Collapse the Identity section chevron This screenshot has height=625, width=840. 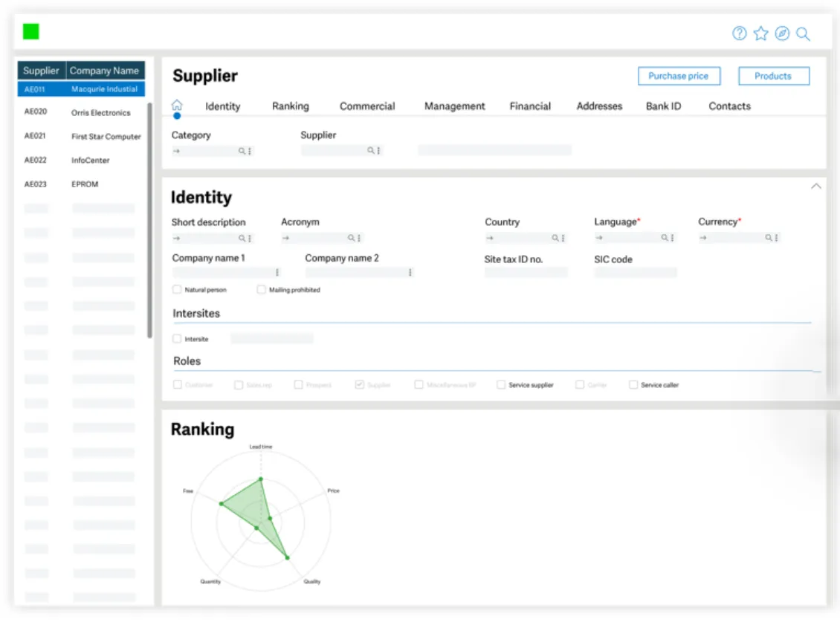[x=816, y=186]
